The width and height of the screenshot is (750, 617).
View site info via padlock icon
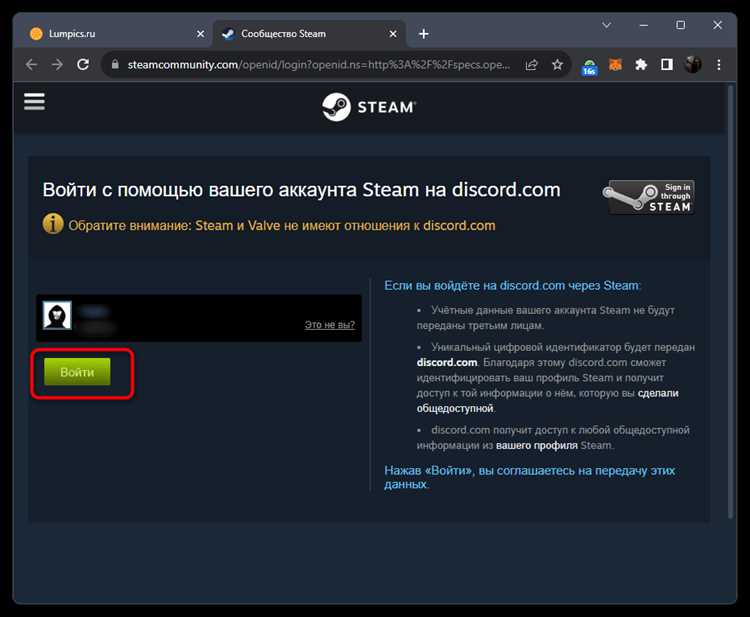click(x=115, y=64)
